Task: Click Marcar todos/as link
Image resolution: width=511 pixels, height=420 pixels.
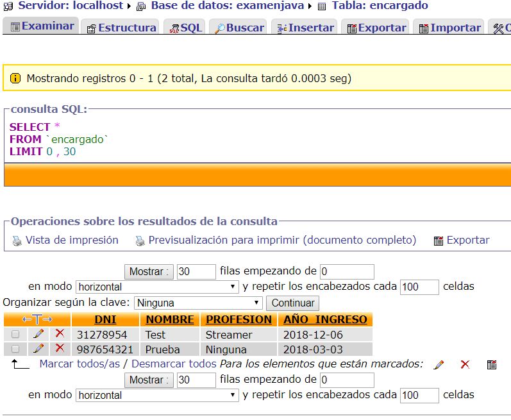Action: coord(80,364)
